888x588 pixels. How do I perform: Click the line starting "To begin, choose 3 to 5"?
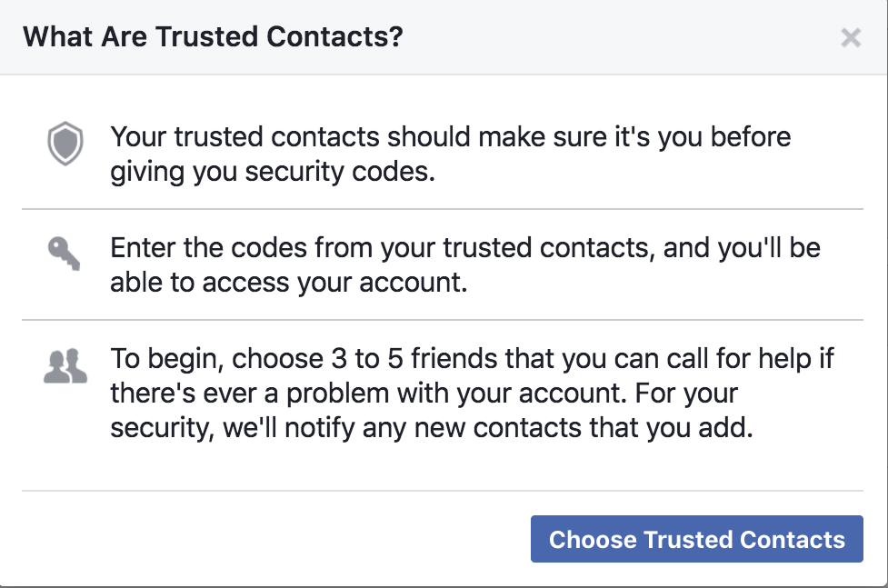[x=472, y=359]
